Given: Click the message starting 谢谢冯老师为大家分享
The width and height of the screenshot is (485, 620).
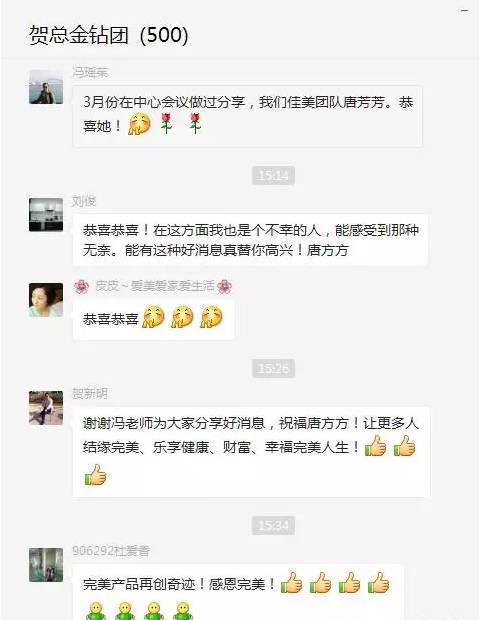Looking at the screenshot, I should point(251,452).
